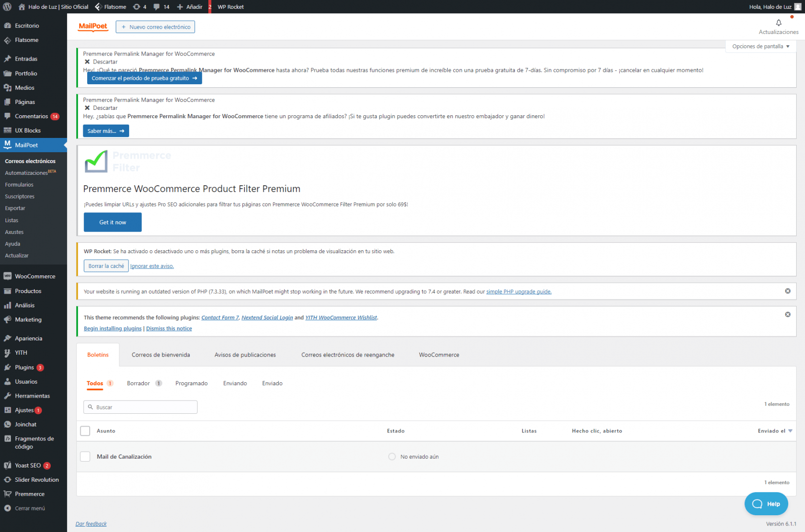Focus the Buscar search field
Screen dimensions: 805x532
140,407
